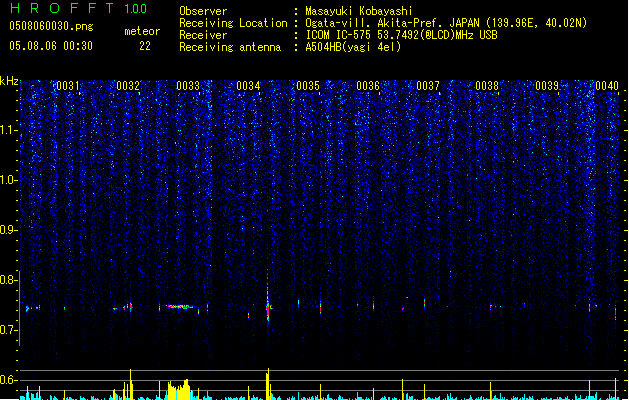The width and height of the screenshot is (629, 400).
Task: Click the 0036 time marker
Action: [x=368, y=86]
